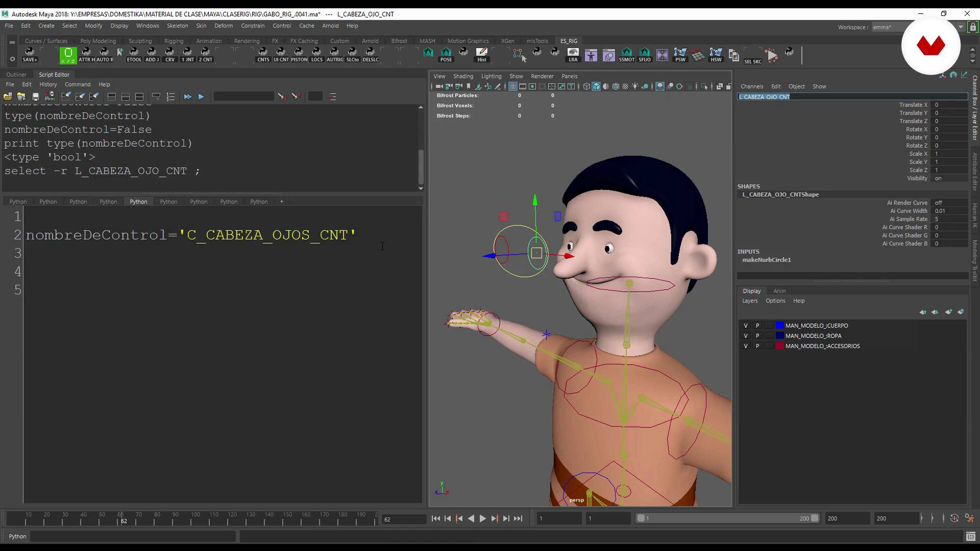Save script using floppy disk icon
The width and height of the screenshot is (980, 551).
[x=36, y=96]
